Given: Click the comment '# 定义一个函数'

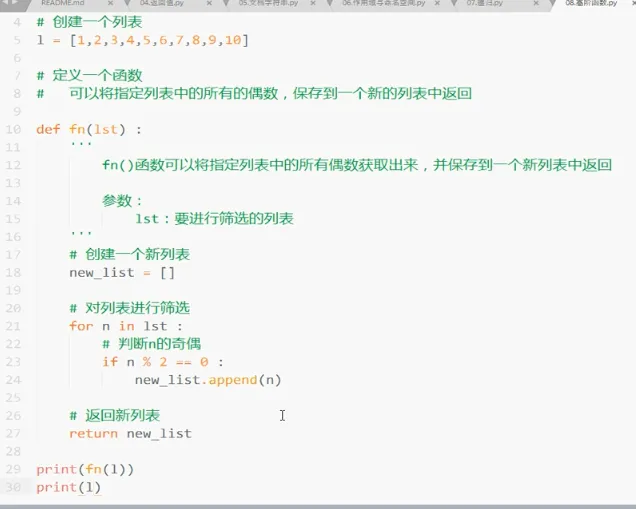Looking at the screenshot, I should [89, 75].
